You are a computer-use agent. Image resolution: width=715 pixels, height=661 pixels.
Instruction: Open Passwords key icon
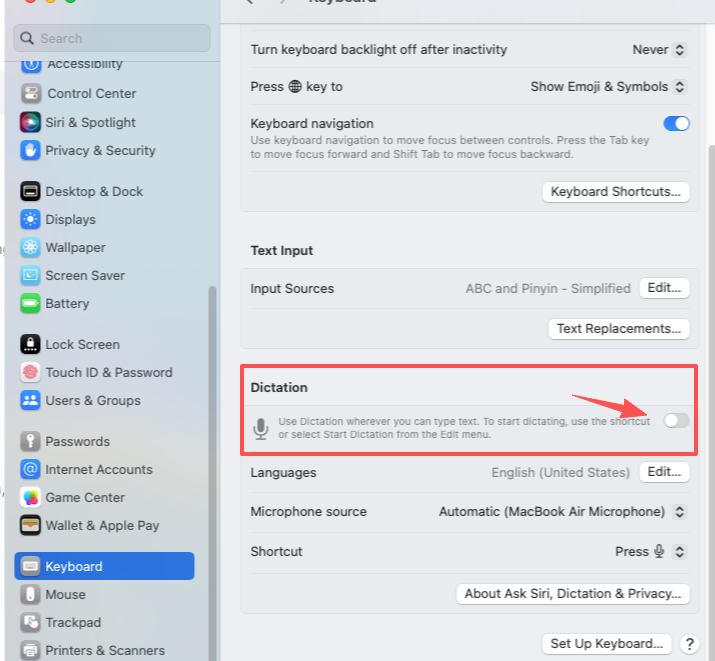(x=30, y=441)
